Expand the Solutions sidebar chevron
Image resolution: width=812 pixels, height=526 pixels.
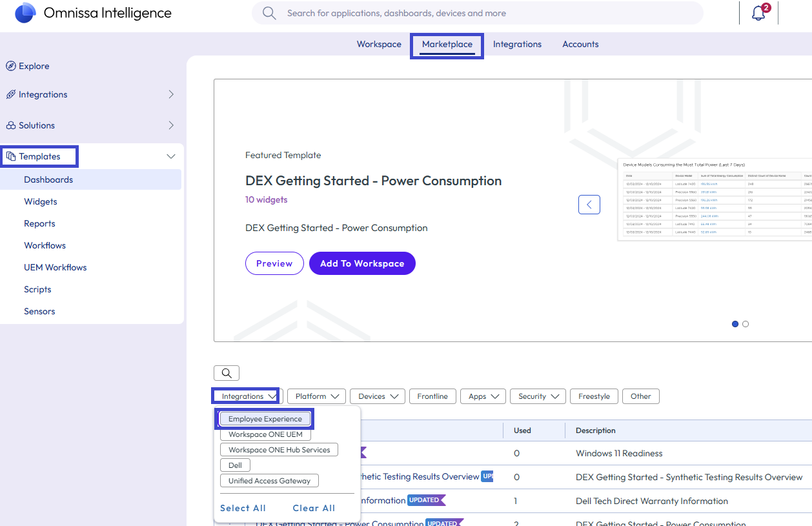pyautogui.click(x=171, y=125)
